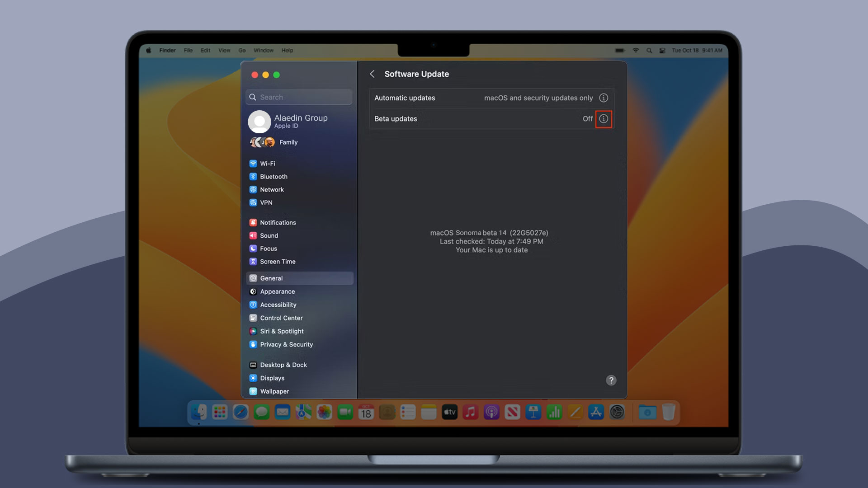Open the Help menu
This screenshot has height=488, width=868.
287,51
